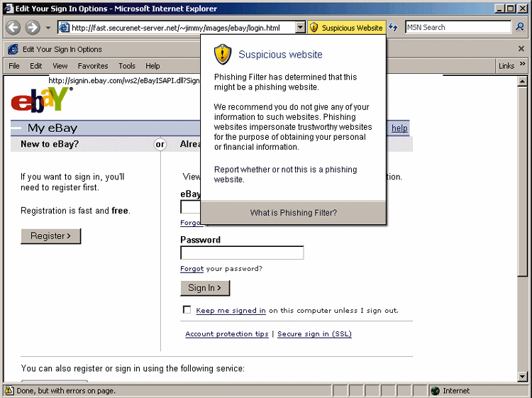Click the eBay logo
The height and width of the screenshot is (398, 532).
[42, 100]
